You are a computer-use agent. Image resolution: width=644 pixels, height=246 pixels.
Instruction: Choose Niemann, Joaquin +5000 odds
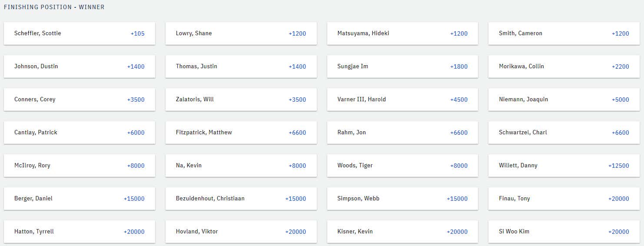click(564, 100)
